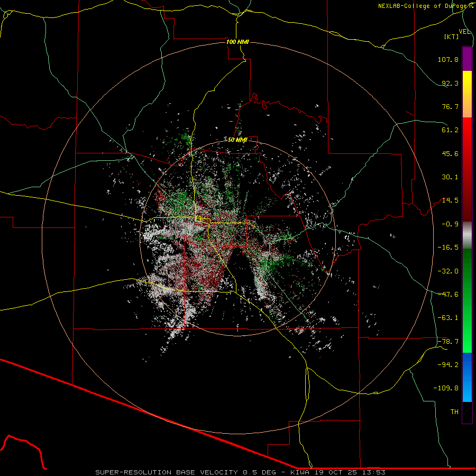Image resolution: width=476 pixels, height=476 pixels.
Task: Click the -94.2 legend value
Action: 448,364
